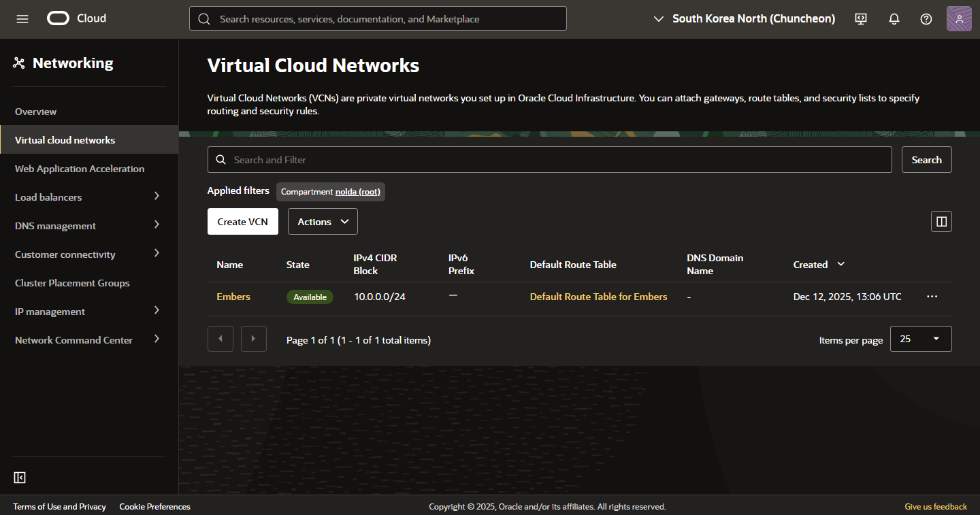Open the Embers VCN link

(233, 297)
